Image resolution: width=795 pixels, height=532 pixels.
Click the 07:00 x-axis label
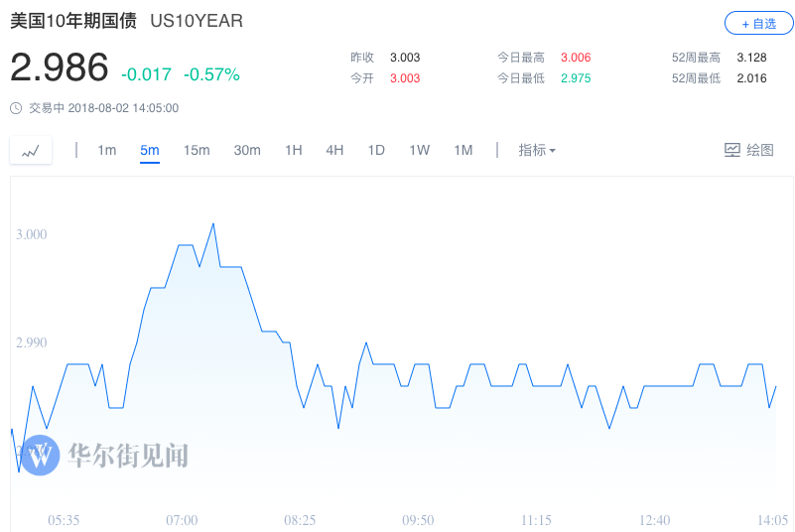(x=182, y=520)
